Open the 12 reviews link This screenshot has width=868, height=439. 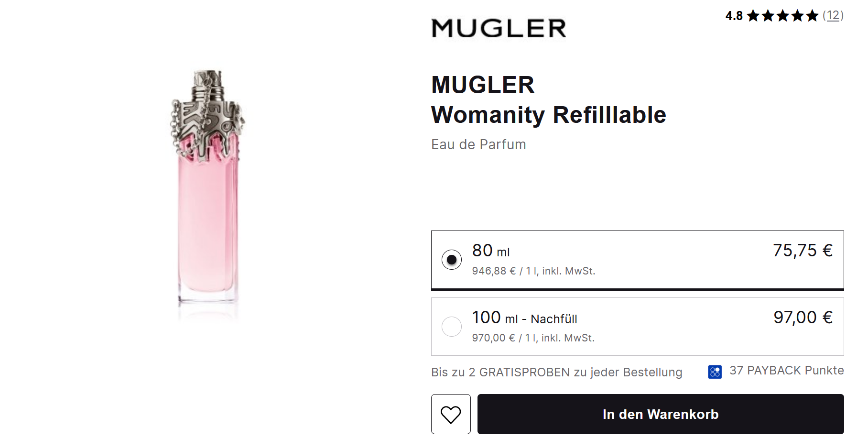click(833, 16)
